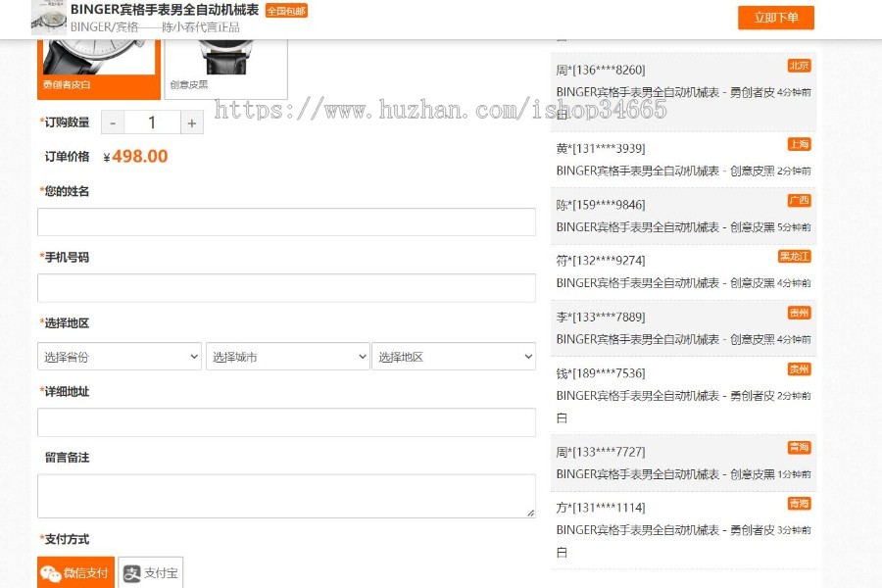Click order entry 周*[133****7727]
The width and height of the screenshot is (882, 588).
(x=683, y=464)
